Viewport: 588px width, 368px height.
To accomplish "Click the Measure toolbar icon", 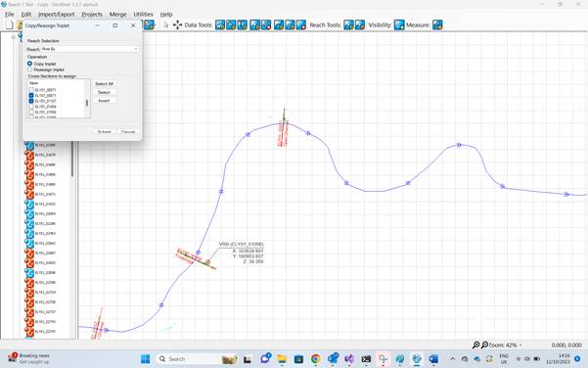I will point(437,25).
